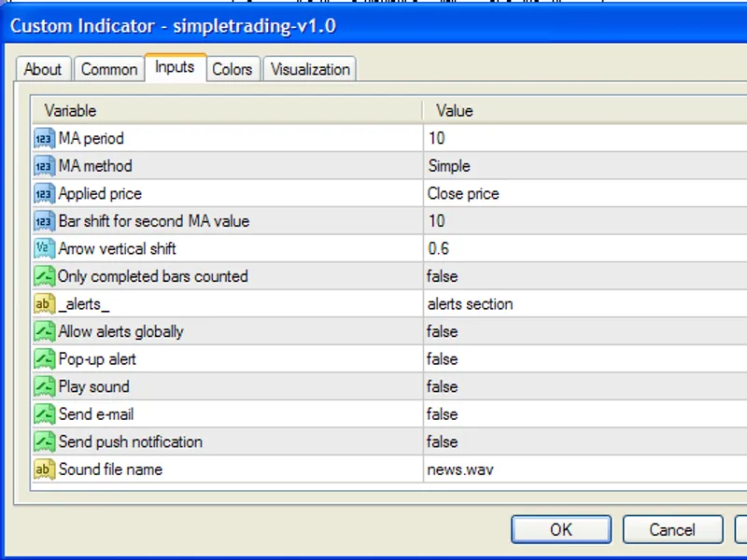Screen dimensions: 747x560
Task: Select the MA method variable label
Action: pos(95,166)
